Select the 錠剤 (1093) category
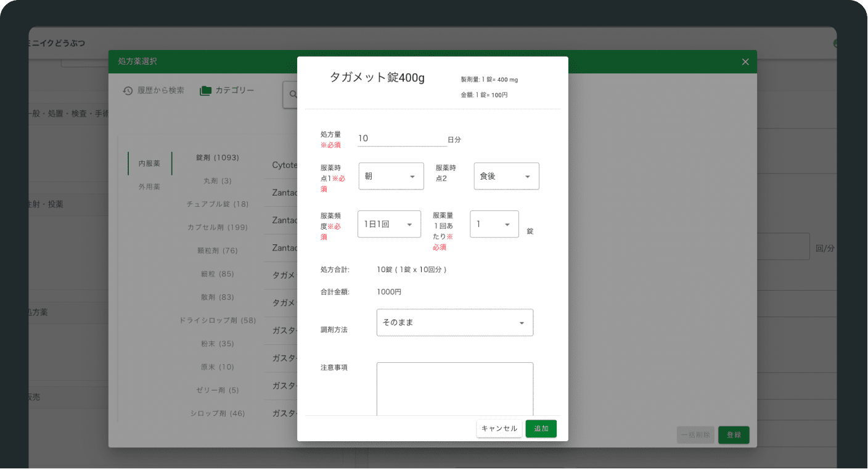The width and height of the screenshot is (868, 469). coord(218,158)
